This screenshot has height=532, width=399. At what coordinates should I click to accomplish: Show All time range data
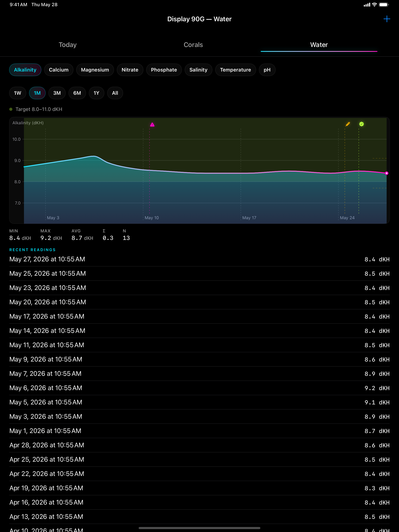[115, 93]
